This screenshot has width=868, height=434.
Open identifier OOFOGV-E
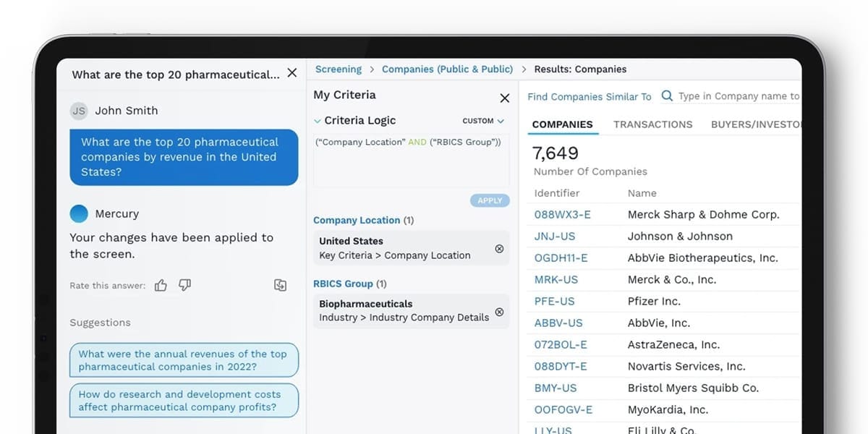pos(563,410)
